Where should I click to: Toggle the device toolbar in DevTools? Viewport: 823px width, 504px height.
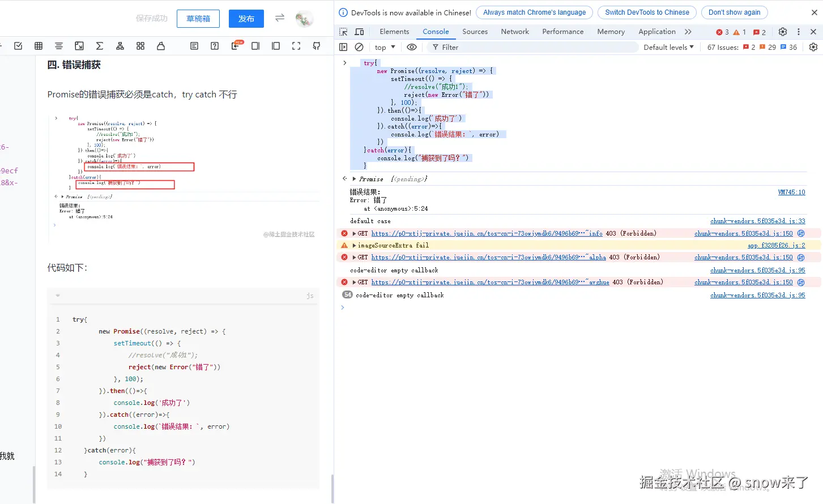pyautogui.click(x=359, y=32)
